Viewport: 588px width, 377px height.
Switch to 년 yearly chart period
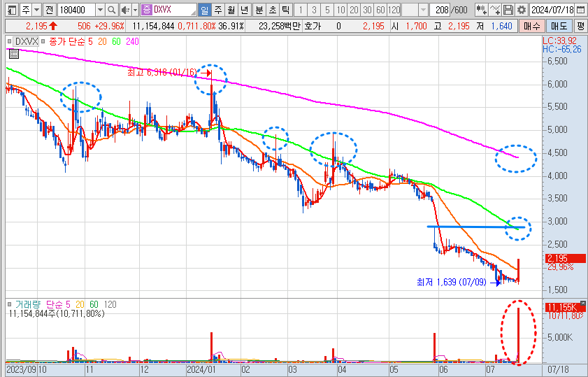245,10
